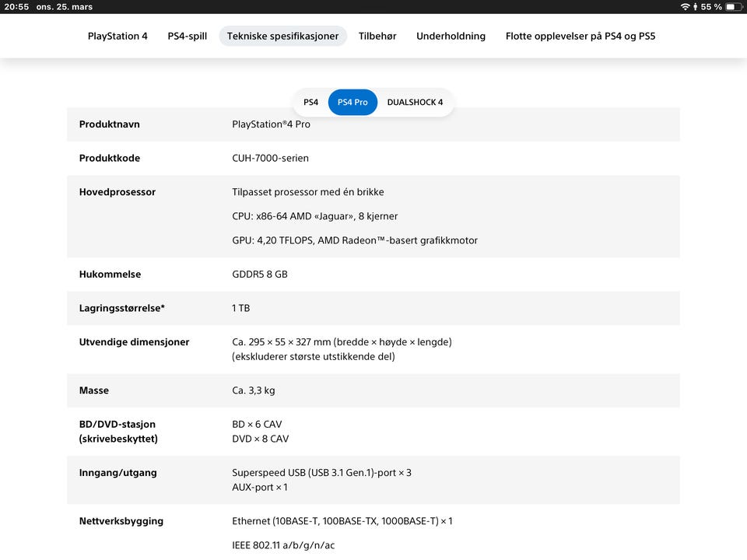Tap the 55 % battery percentage
747x560 pixels.
711,7
